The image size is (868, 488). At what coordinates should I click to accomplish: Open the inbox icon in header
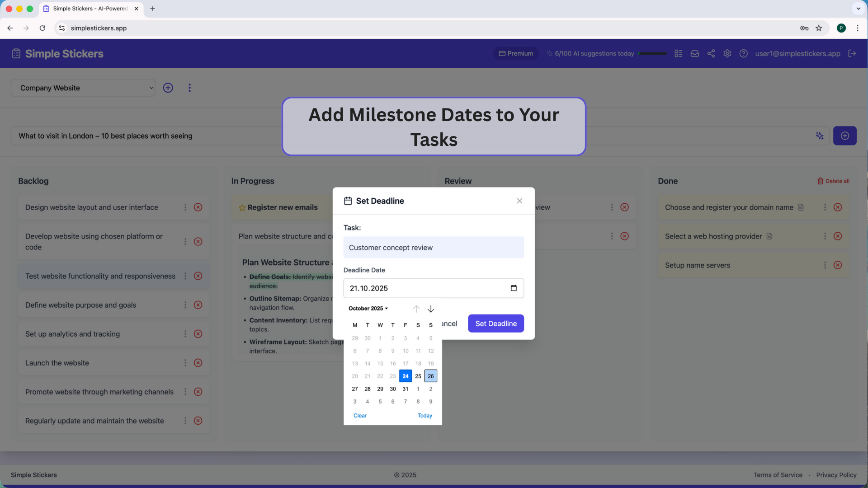pyautogui.click(x=694, y=53)
